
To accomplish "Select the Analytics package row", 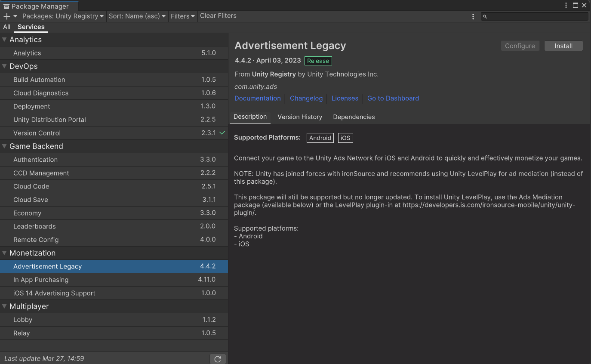I will click(114, 53).
